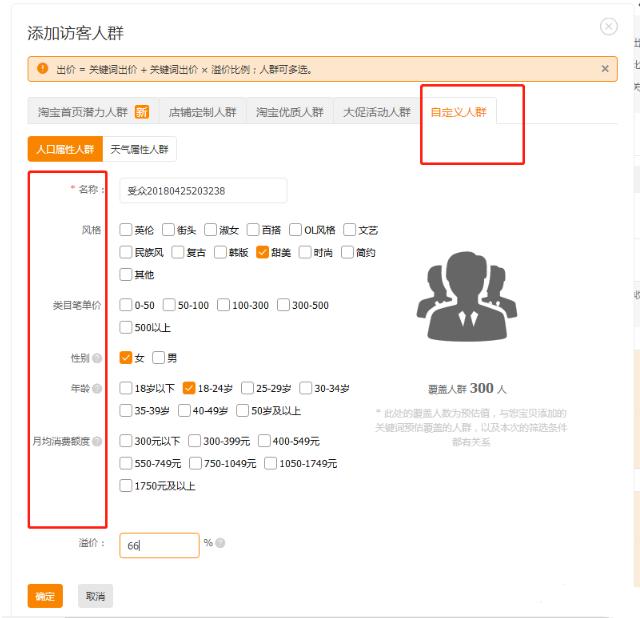Check the 750-1049元 spending checkbox

(x=196, y=463)
